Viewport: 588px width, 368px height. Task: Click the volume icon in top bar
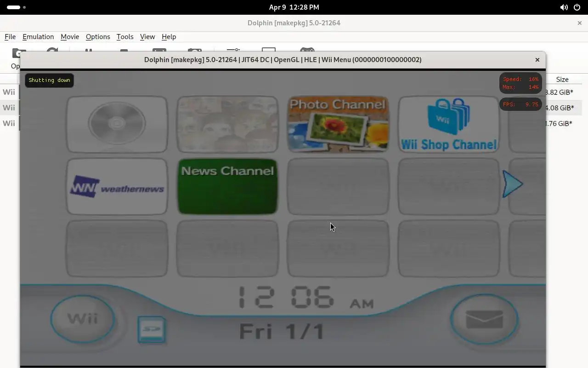pyautogui.click(x=564, y=7)
